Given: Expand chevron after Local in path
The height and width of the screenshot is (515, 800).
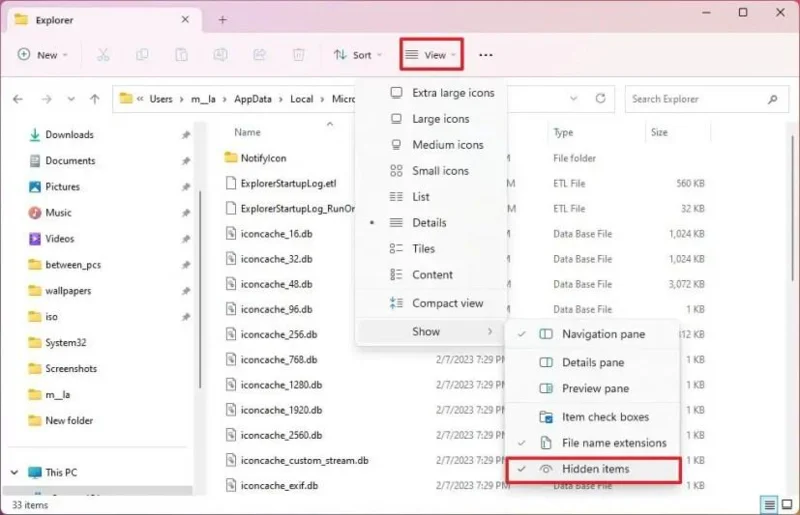Looking at the screenshot, I should (x=322, y=99).
